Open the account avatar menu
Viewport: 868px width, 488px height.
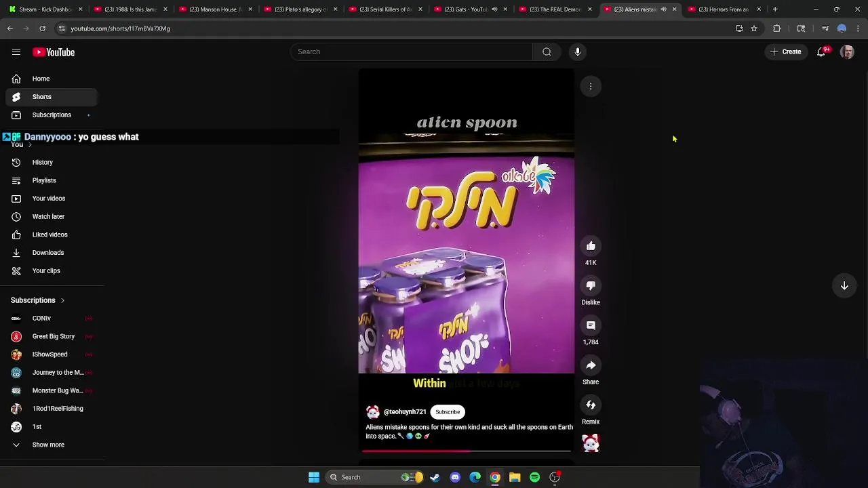click(847, 52)
